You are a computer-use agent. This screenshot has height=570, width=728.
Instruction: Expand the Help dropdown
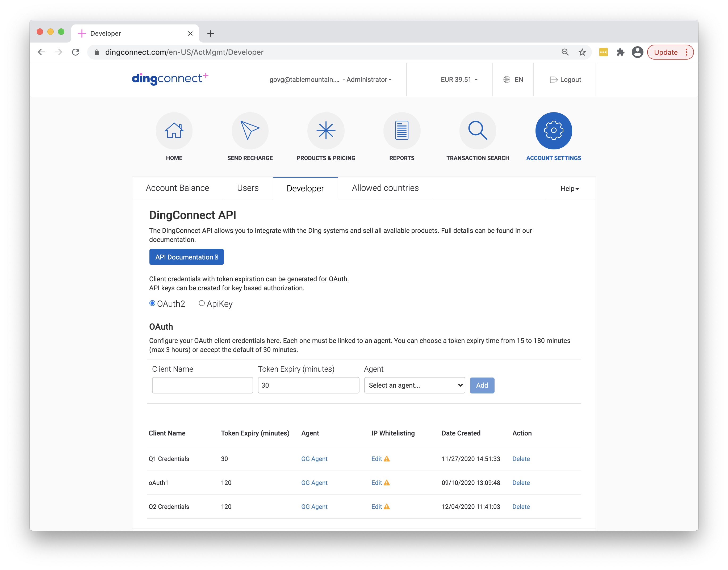(569, 188)
